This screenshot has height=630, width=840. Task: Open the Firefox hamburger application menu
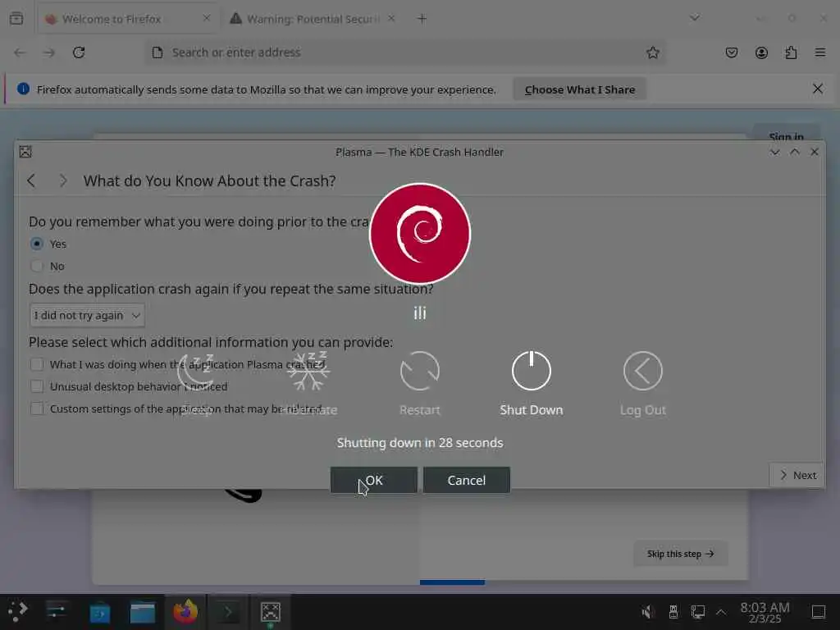tap(820, 52)
